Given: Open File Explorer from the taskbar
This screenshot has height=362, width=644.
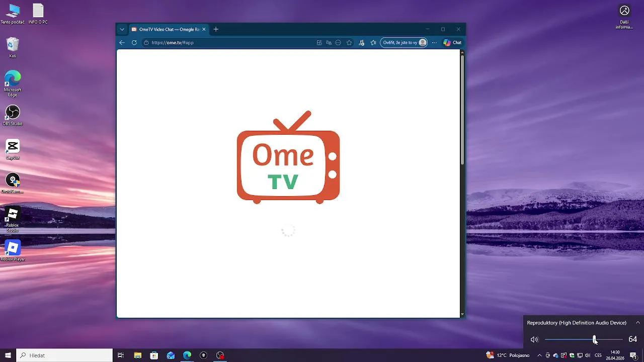Looking at the screenshot, I should point(137,355).
